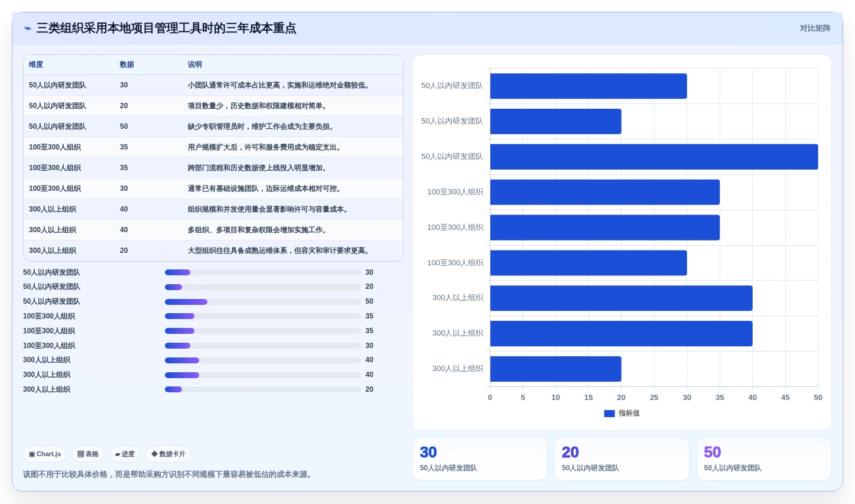Select the row text 小团队通常许可成本占比更高
This screenshot has width=855, height=504.
pos(234,85)
